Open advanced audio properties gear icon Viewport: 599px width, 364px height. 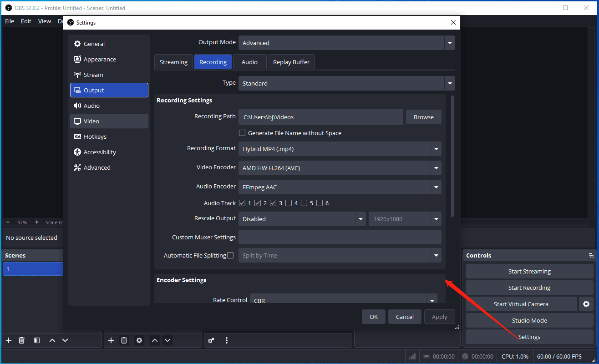(x=211, y=340)
